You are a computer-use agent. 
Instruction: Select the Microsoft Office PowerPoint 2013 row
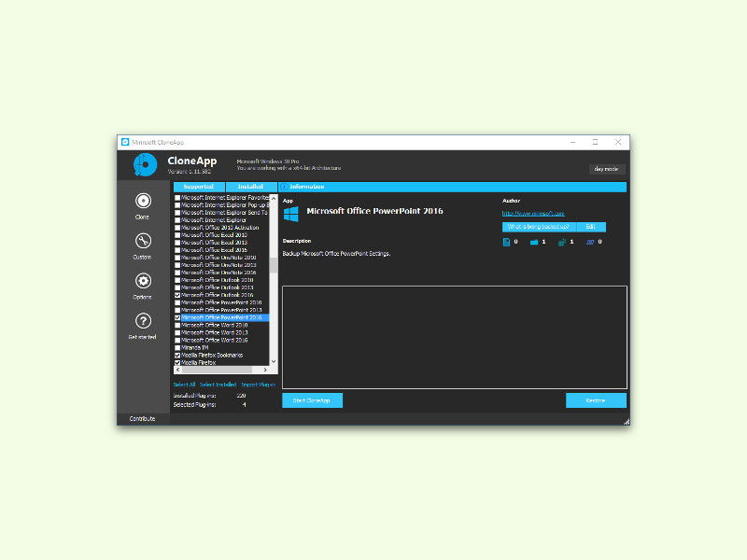[221, 310]
